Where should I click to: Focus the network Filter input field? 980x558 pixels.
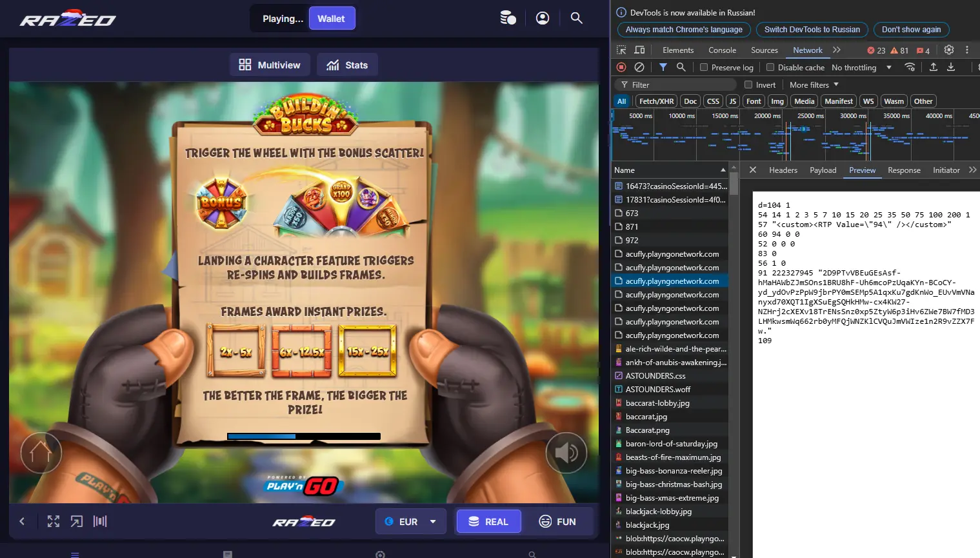pos(674,85)
